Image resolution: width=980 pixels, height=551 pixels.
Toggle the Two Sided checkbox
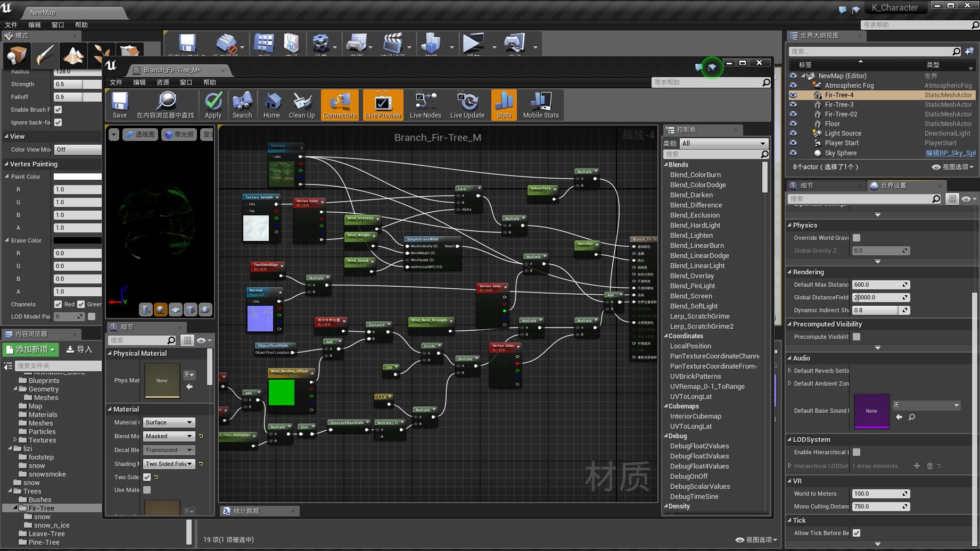[147, 477]
